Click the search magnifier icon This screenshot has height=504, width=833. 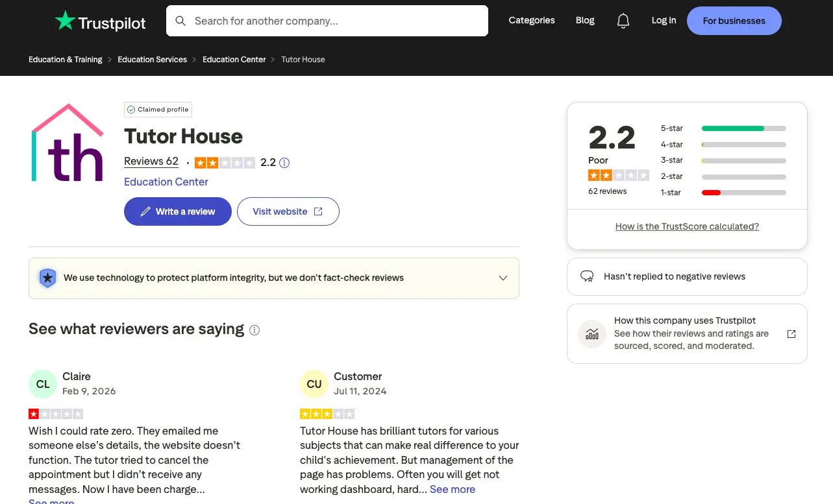point(180,20)
